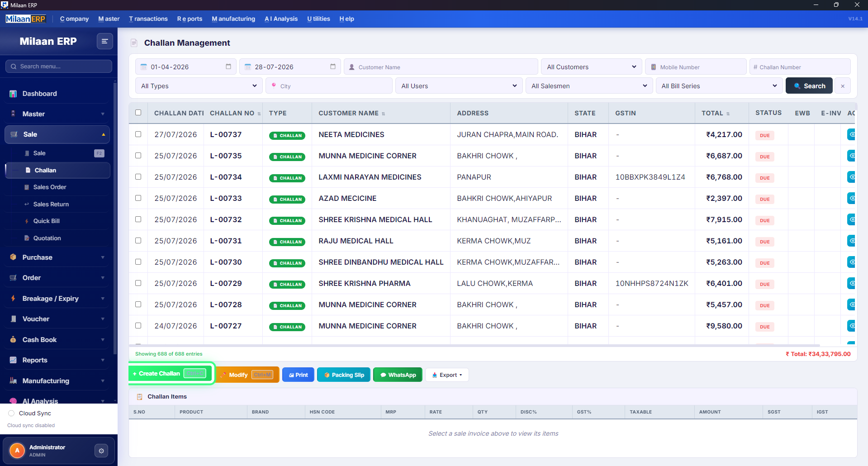
Task: Click the Administrator avatar icon
Action: [17, 451]
